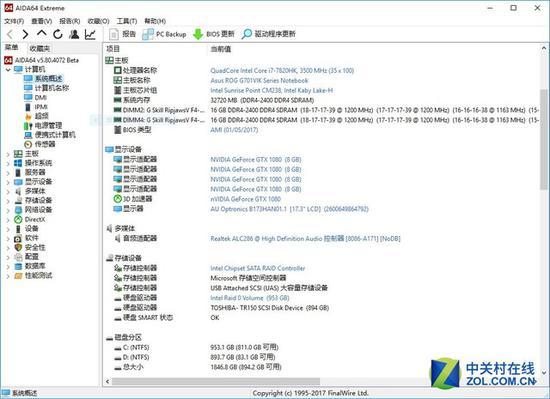Expand the 网络设备 tree node
Screen dimensions: 550x399
pos(8,210)
